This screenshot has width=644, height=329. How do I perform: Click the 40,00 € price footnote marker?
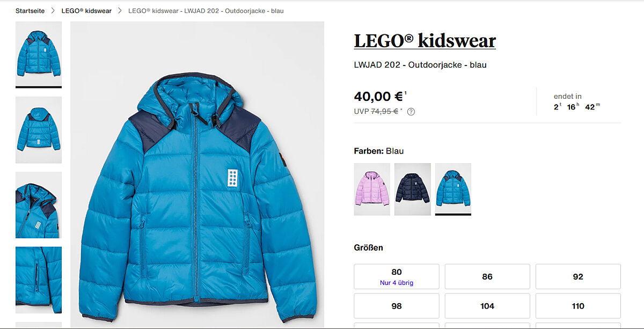pyautogui.click(x=406, y=93)
